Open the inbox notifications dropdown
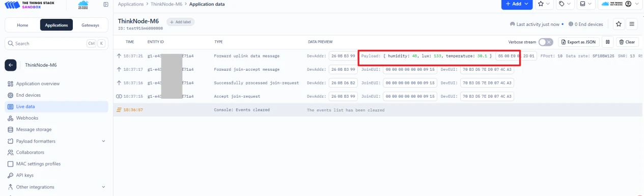The height and width of the screenshot is (196, 644). point(585,4)
